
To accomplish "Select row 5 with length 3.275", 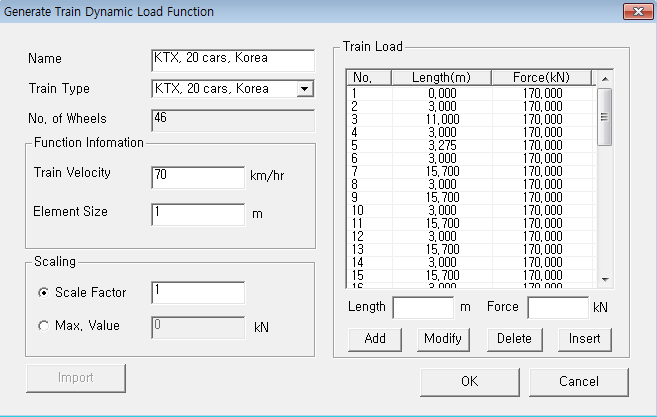I will 471,145.
